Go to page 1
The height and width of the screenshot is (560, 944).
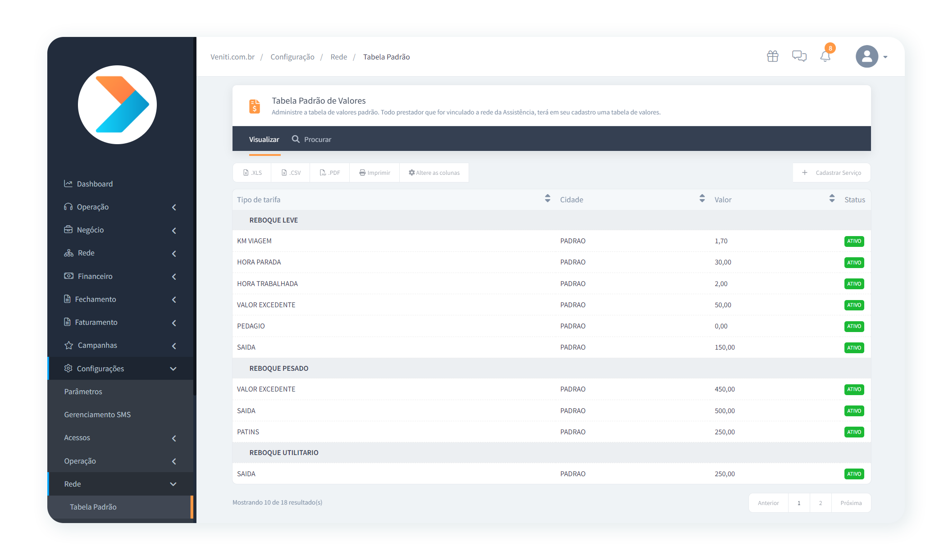(799, 503)
